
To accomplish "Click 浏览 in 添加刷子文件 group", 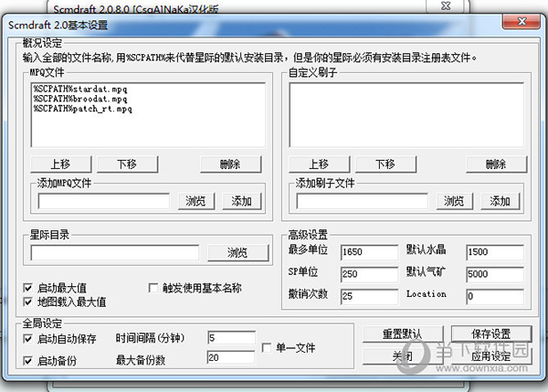I will coord(455,201).
